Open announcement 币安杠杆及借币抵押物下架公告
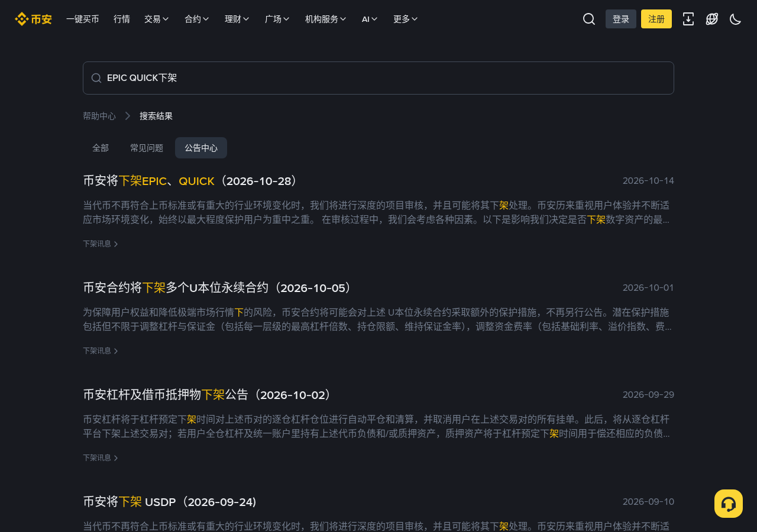 (x=209, y=395)
